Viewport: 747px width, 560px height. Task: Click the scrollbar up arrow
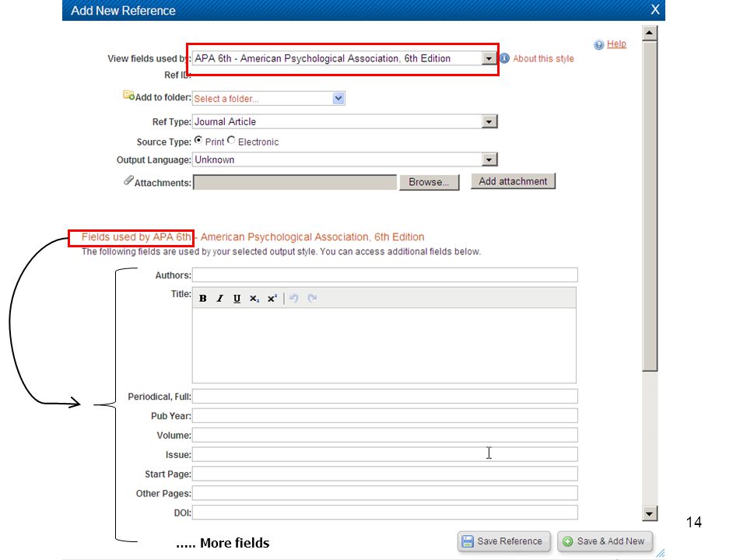point(649,33)
